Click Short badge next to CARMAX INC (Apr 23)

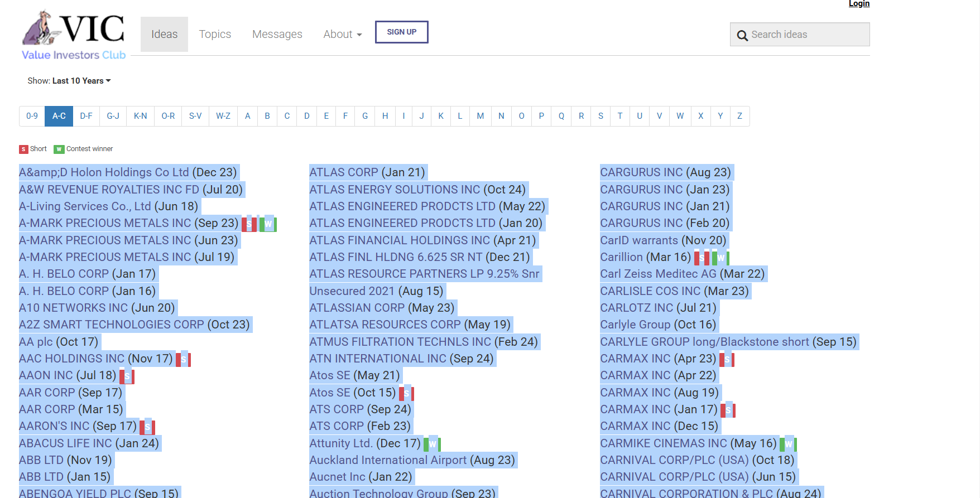727,360
